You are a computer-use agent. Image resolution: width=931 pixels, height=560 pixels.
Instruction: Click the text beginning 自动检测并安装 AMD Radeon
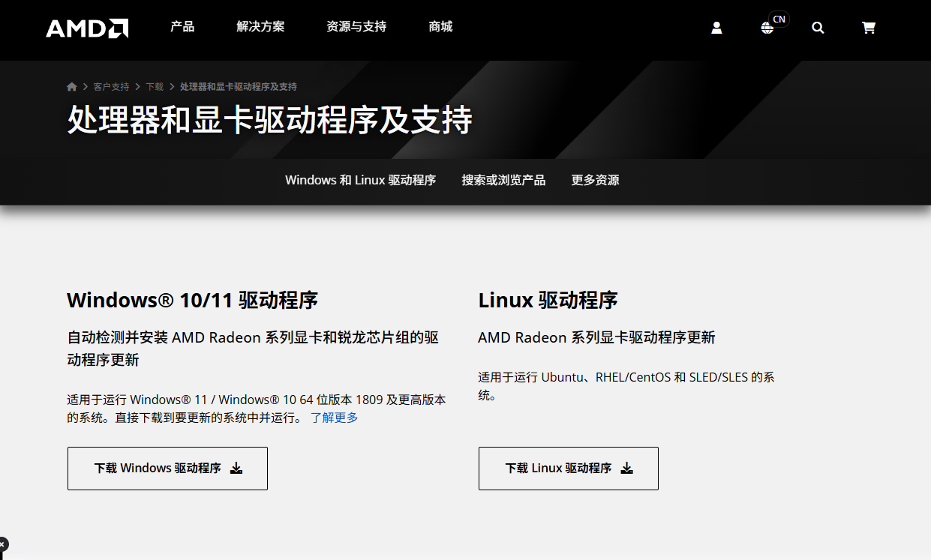coord(253,349)
